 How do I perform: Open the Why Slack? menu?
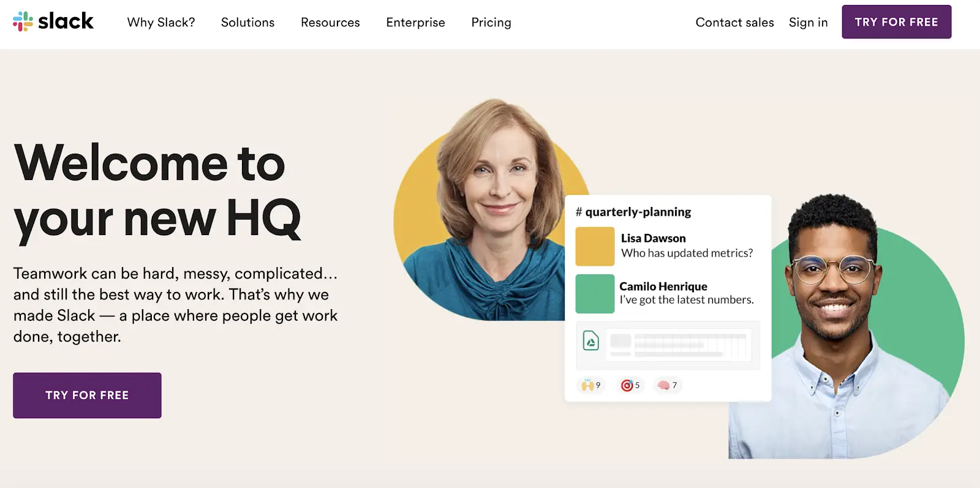[x=161, y=22]
